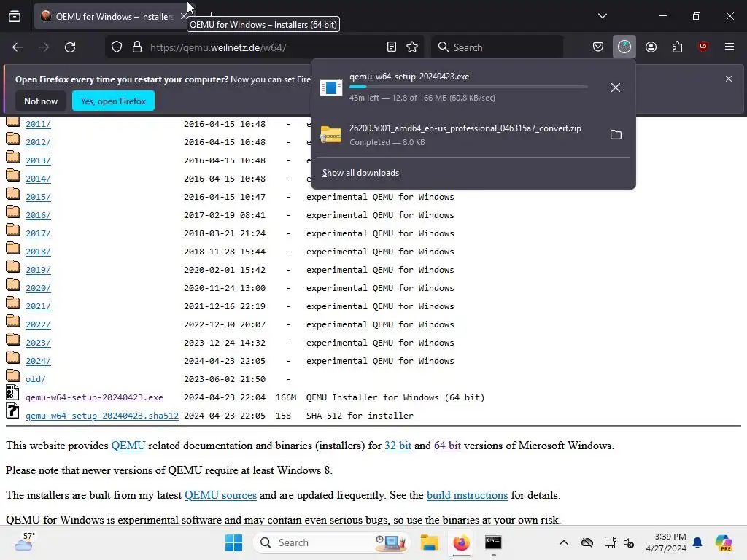Open qemu-w64-setup-20240423.sha512 link
Image resolution: width=747 pixels, height=560 pixels.
coord(102,416)
